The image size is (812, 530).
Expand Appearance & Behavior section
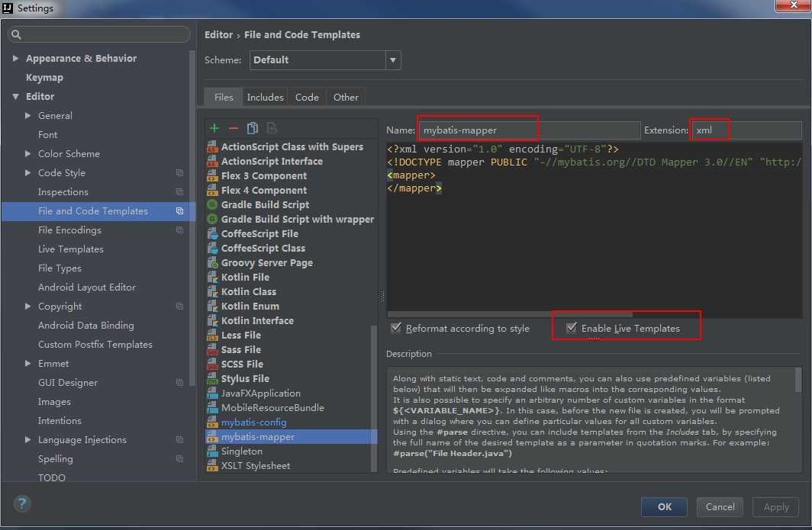(15, 59)
